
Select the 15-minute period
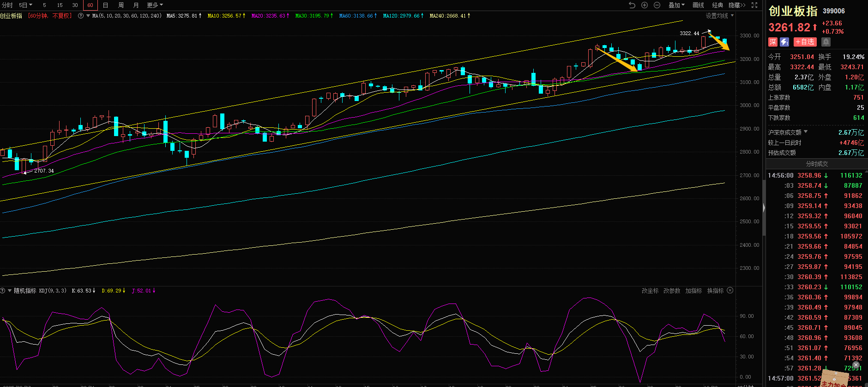point(60,5)
